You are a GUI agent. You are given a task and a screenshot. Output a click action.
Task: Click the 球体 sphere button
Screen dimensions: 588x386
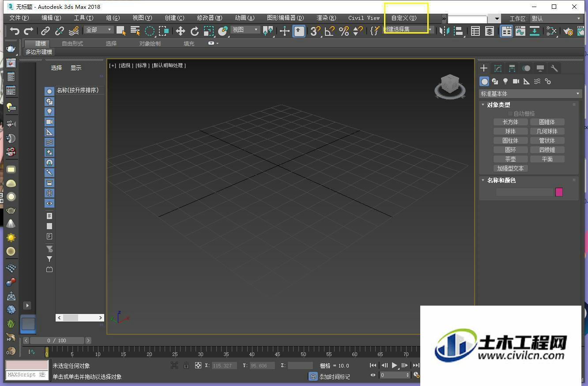[510, 131]
